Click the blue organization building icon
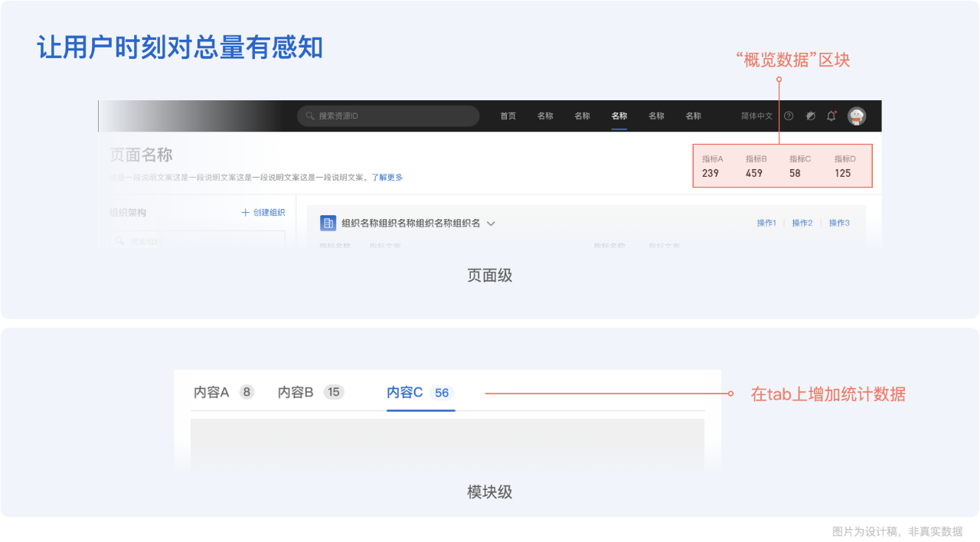The width and height of the screenshot is (980, 542). (x=328, y=223)
